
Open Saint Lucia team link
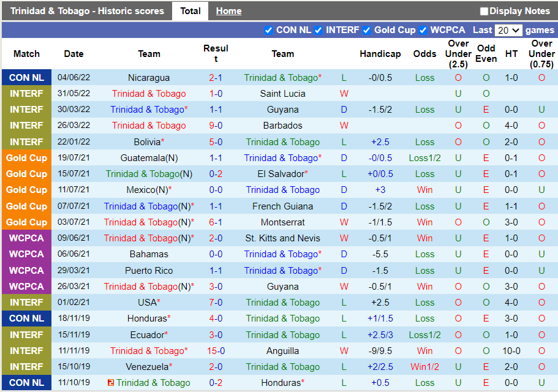(282, 94)
